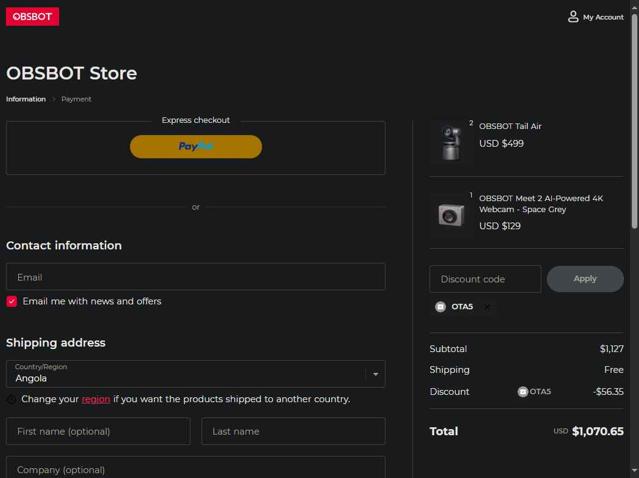Image resolution: width=639 pixels, height=478 pixels.
Task: Follow the red region link
Action: coord(96,399)
